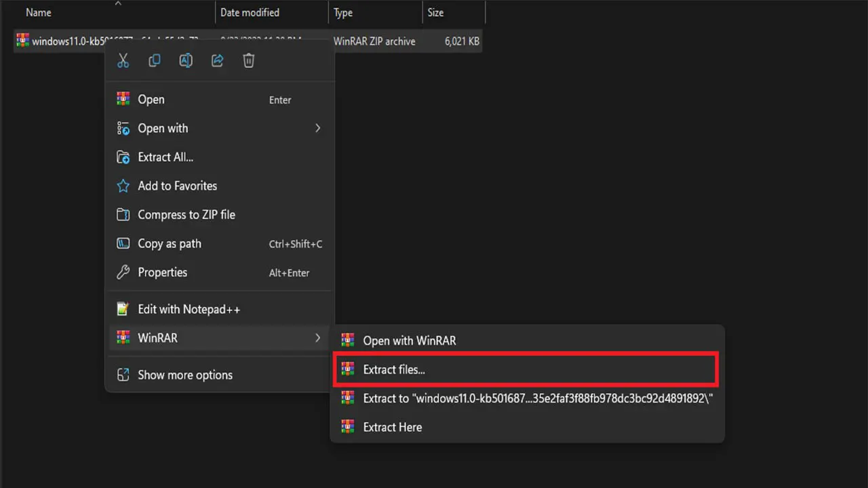
Task: Select Extract files… from WinRAR submenu
Action: [x=394, y=369]
